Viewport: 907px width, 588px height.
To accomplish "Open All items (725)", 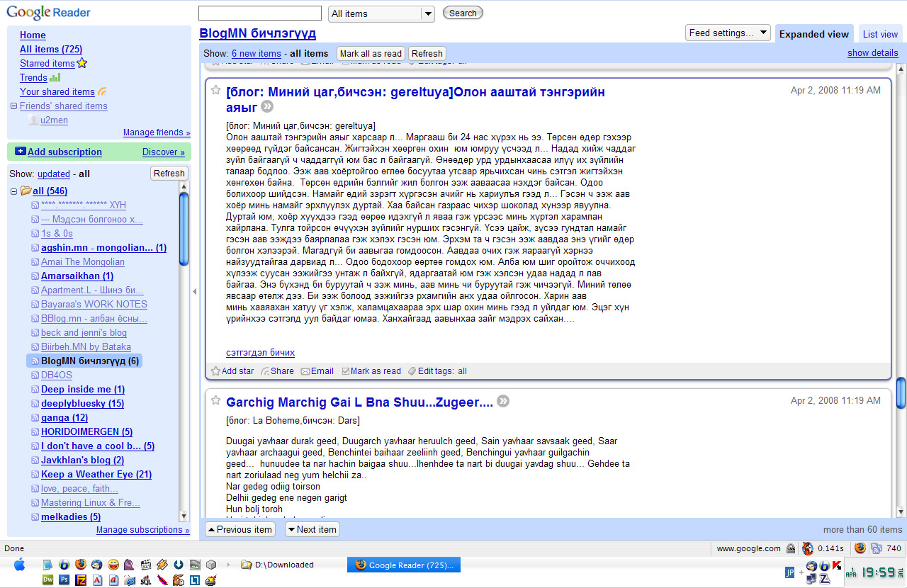I will click(x=51, y=49).
